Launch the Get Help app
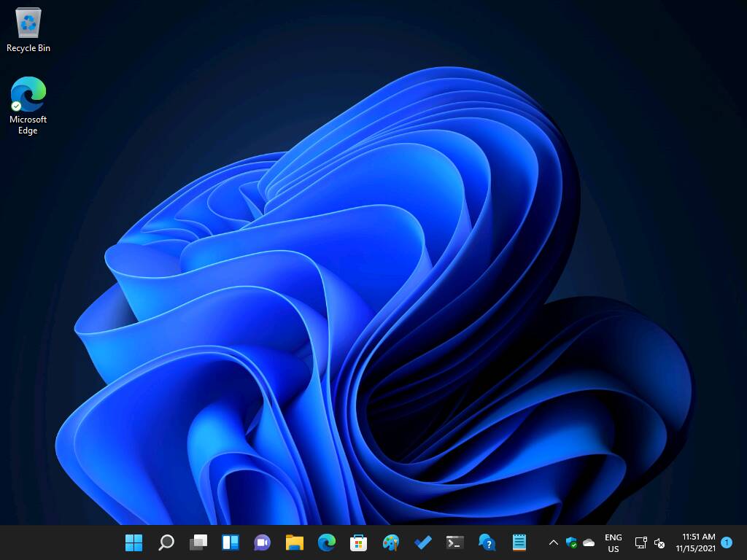 pyautogui.click(x=487, y=542)
